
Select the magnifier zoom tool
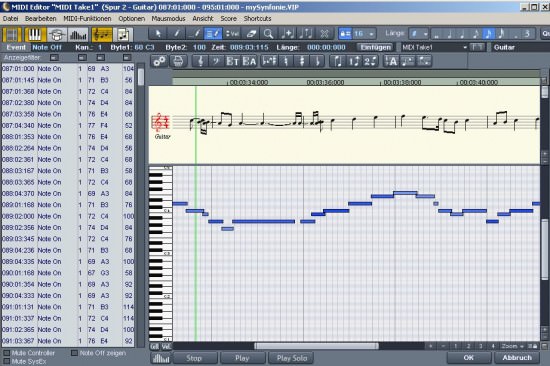pos(269,34)
